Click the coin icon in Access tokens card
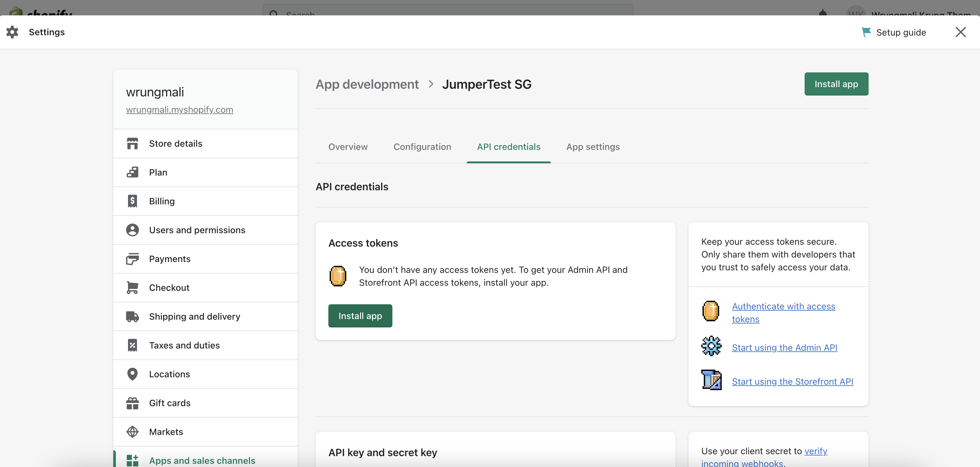The height and width of the screenshot is (467, 980). [338, 276]
